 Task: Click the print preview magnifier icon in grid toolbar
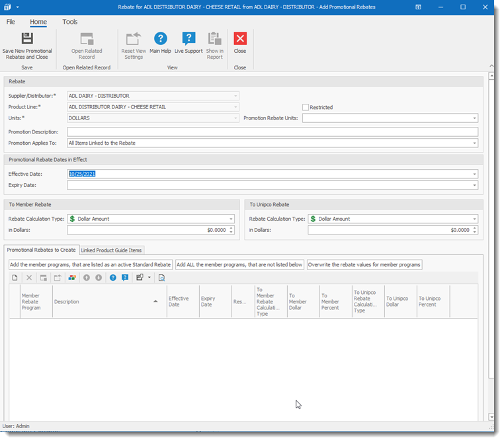[x=161, y=277]
